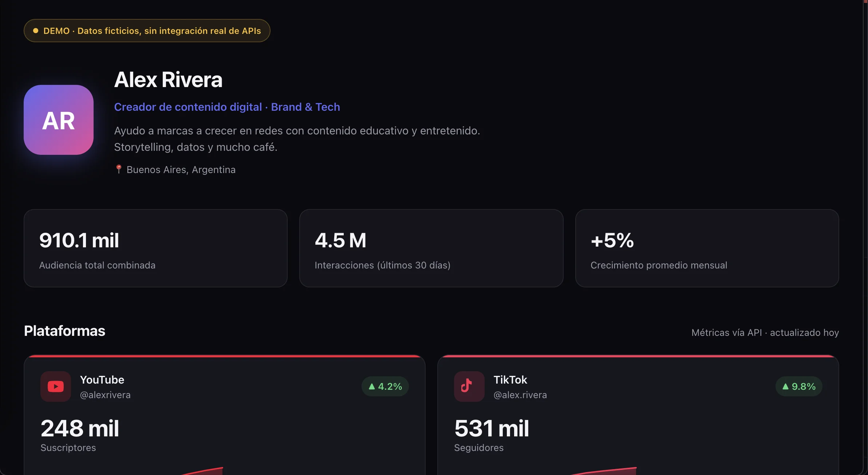Click the 'Suscriptores' label
This screenshot has height=475, width=868.
pos(68,448)
